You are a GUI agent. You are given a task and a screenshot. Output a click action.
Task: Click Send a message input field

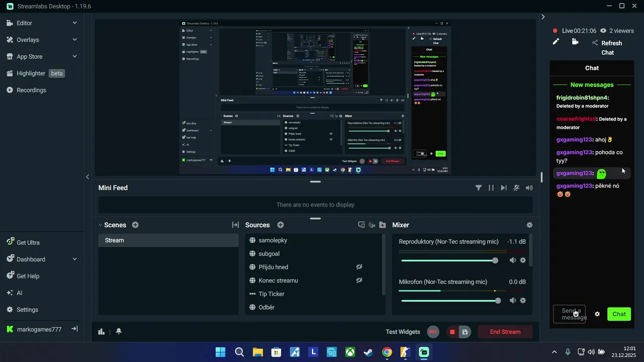(x=569, y=314)
